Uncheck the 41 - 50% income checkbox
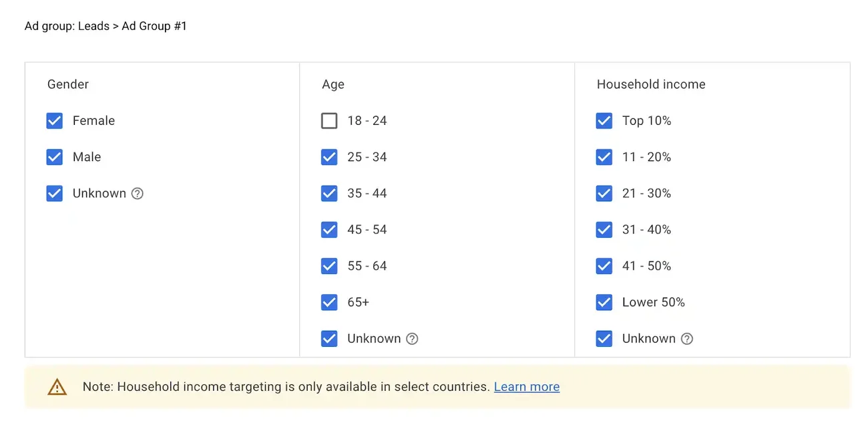Viewport: 868px width, 425px height. tap(604, 266)
